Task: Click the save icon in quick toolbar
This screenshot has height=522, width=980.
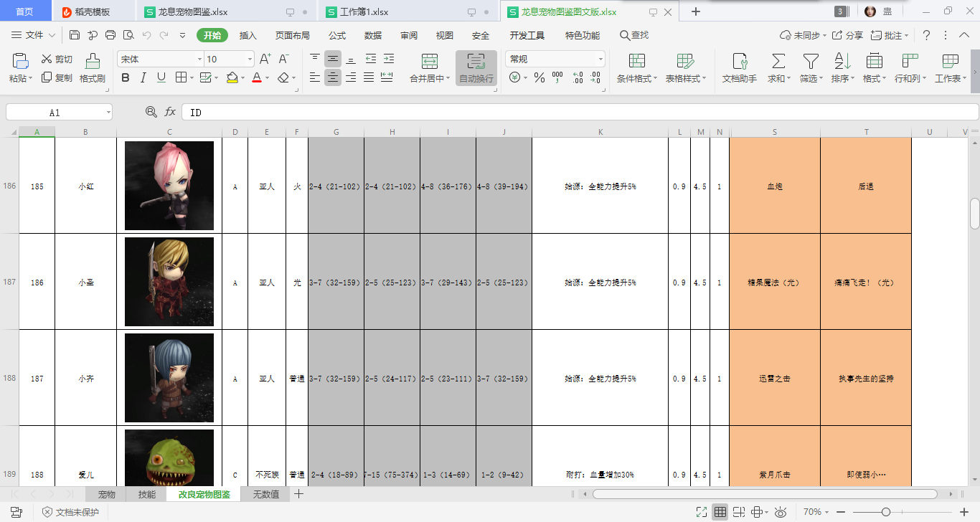Action: (75, 35)
